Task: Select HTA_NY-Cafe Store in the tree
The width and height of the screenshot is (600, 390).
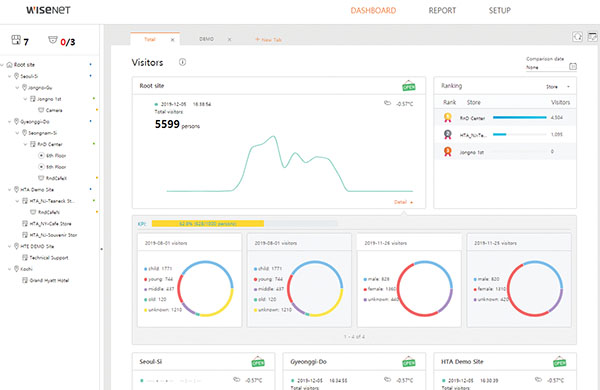Action: coord(50,224)
